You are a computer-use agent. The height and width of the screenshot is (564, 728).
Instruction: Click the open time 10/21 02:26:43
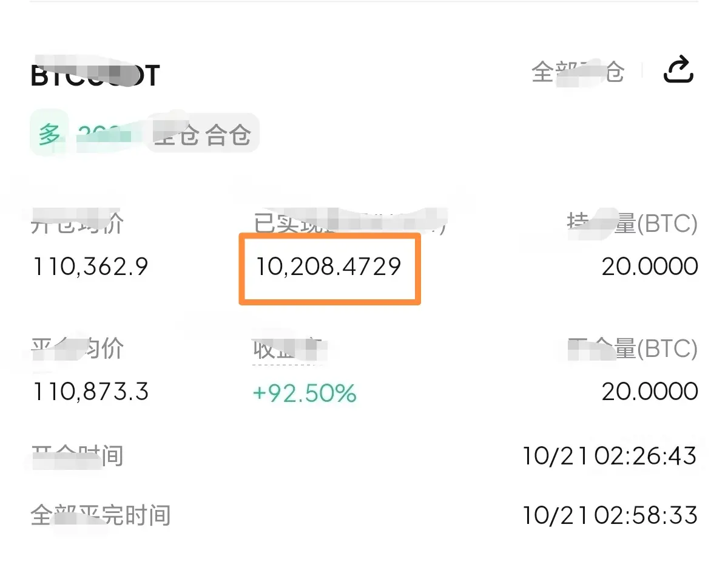click(x=610, y=457)
